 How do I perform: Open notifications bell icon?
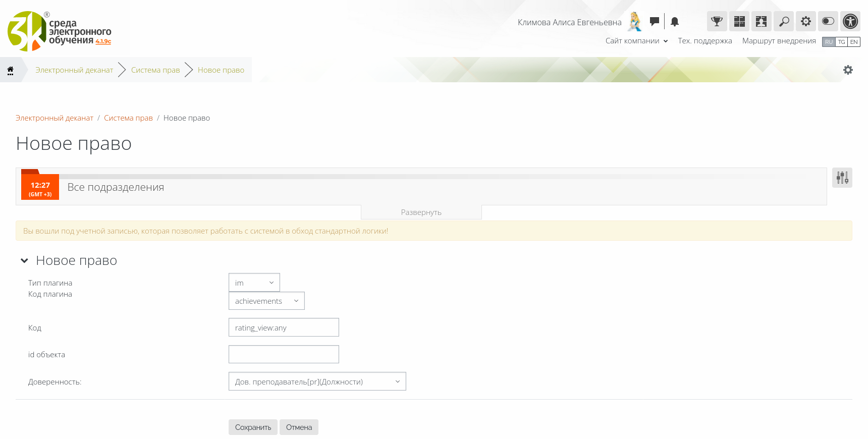click(675, 22)
